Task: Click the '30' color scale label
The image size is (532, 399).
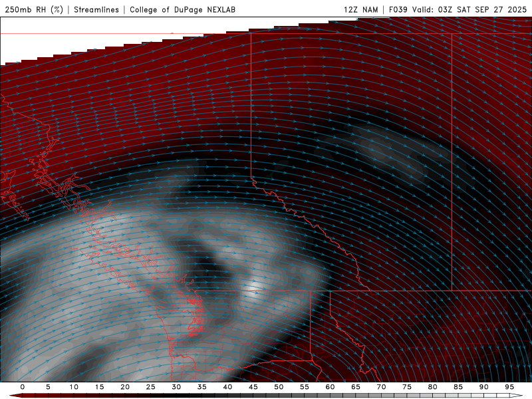Action: [176, 387]
